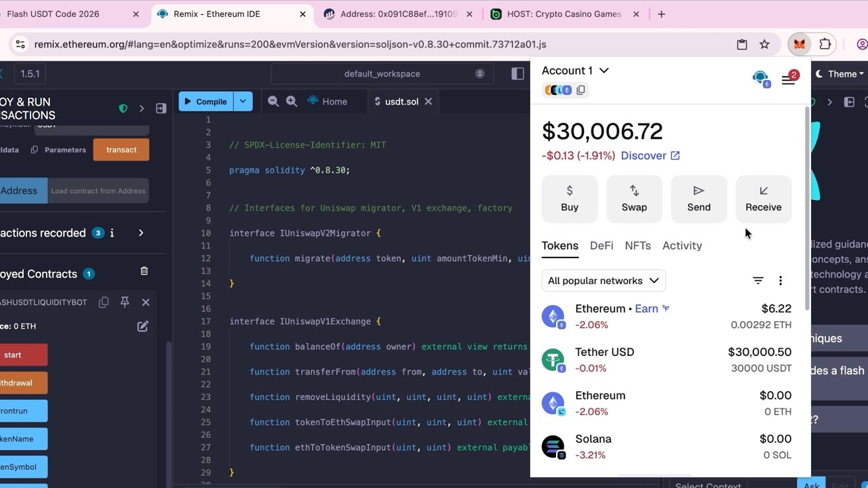Remove the FLASHUSDTLIQUIDITYBOT deployed contract
The image size is (868, 488).
(x=146, y=302)
